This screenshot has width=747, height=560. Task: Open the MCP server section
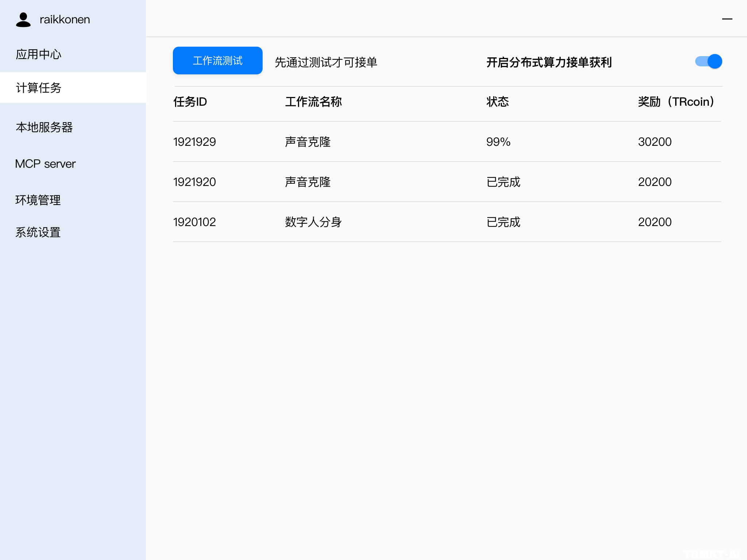click(45, 163)
